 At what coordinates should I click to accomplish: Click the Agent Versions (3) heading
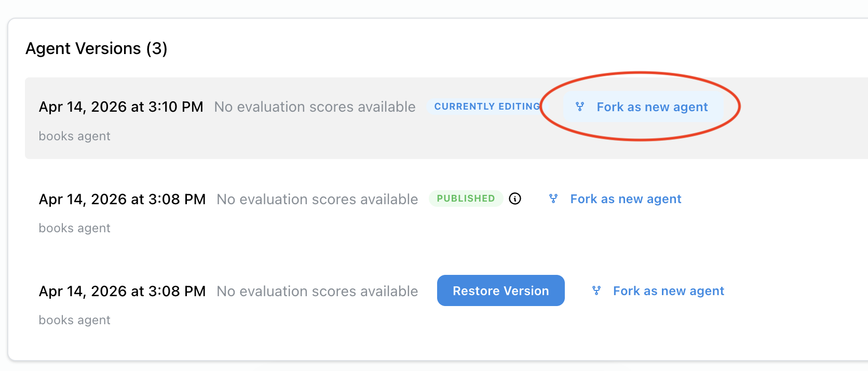tap(97, 48)
